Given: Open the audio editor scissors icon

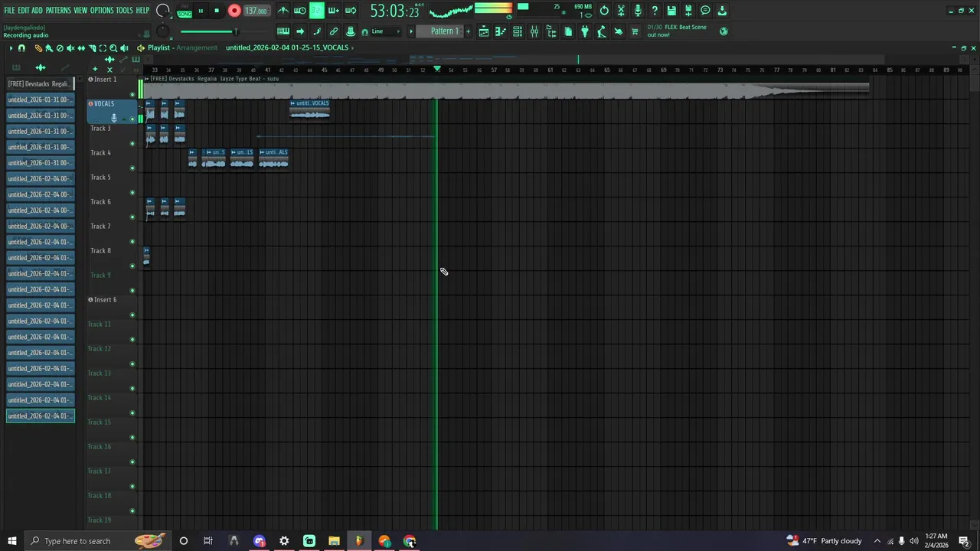Looking at the screenshot, I should coord(621,11).
